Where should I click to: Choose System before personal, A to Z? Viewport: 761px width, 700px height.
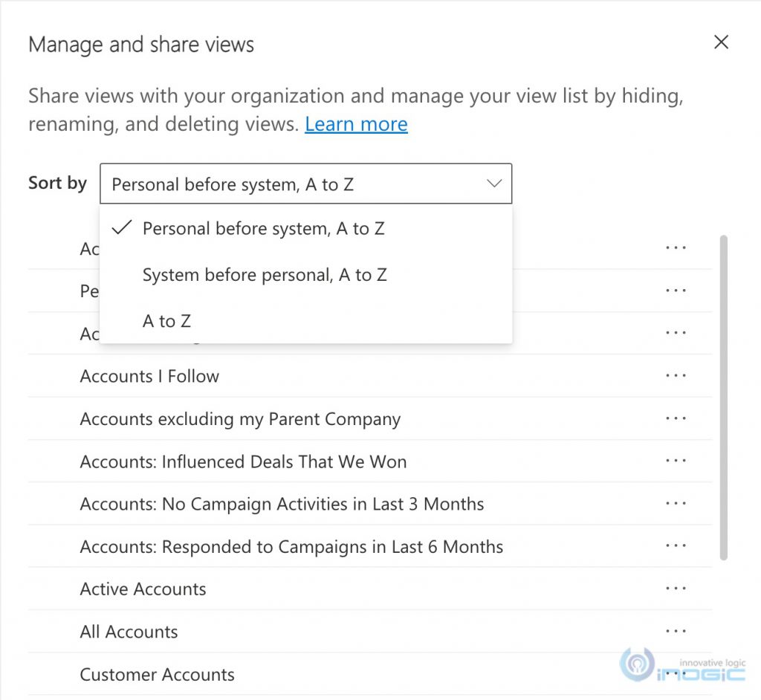point(264,274)
